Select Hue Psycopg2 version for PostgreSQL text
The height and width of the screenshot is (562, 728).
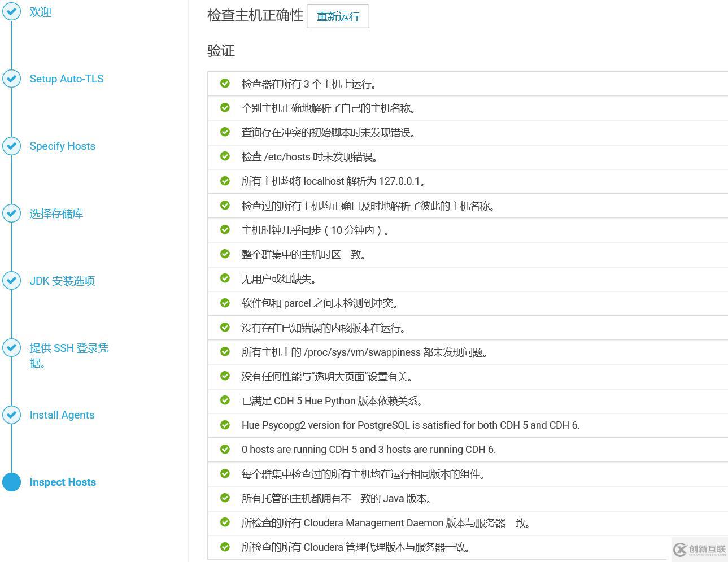coord(411,425)
